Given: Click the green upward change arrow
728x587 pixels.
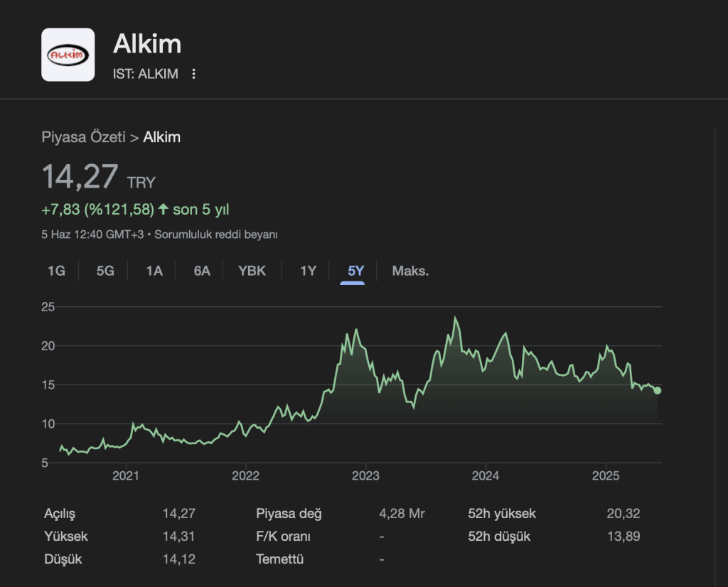Looking at the screenshot, I should 164,209.
